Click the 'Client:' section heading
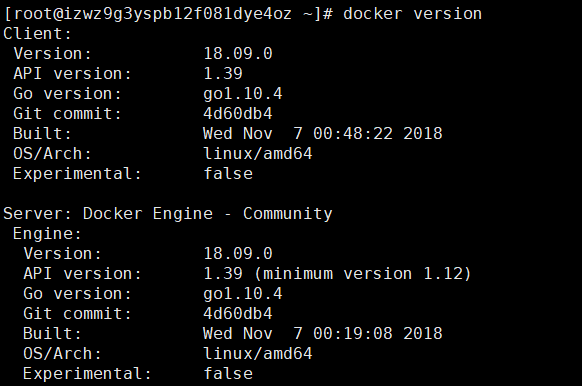This screenshot has height=386, width=582. [x=37, y=34]
